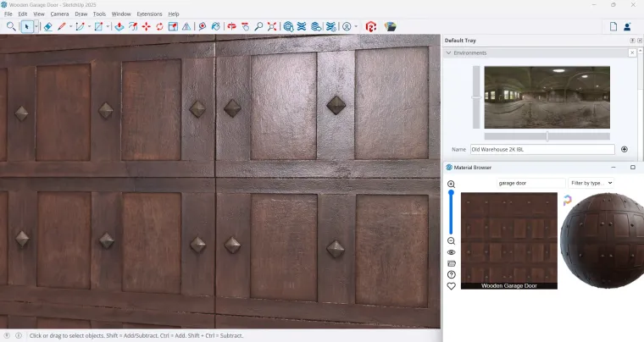The height and width of the screenshot is (342, 644).
Task: Click the add environment plus button
Action: [x=625, y=149]
